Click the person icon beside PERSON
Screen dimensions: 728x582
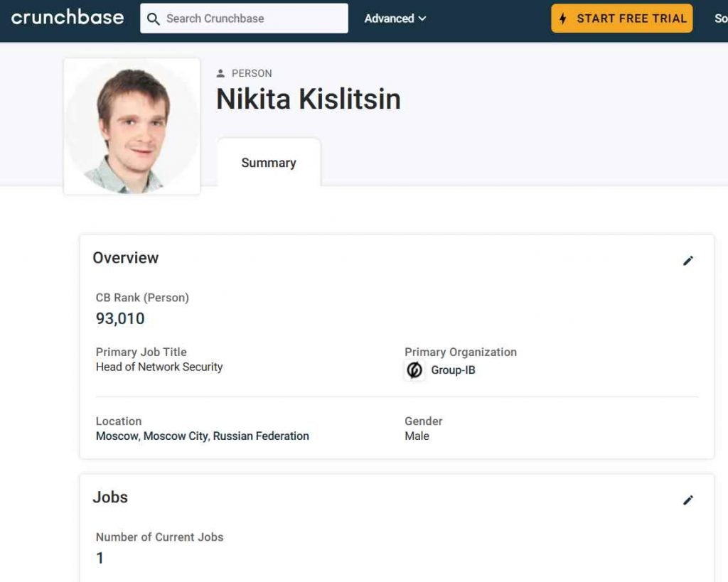(220, 73)
